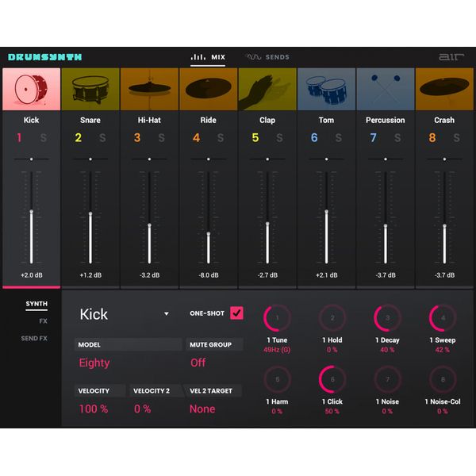Select the Kick drum pad image
The height and width of the screenshot is (476, 476).
[x=31, y=89]
